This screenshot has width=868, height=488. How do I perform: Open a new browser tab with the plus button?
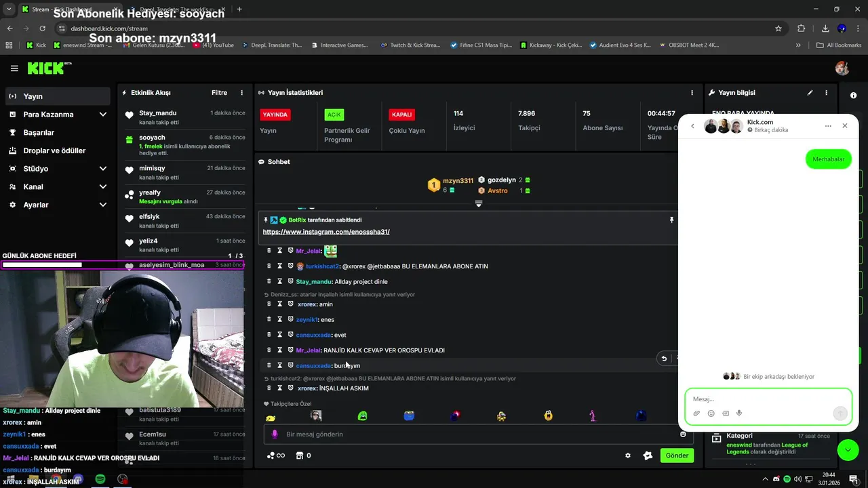[x=239, y=9]
